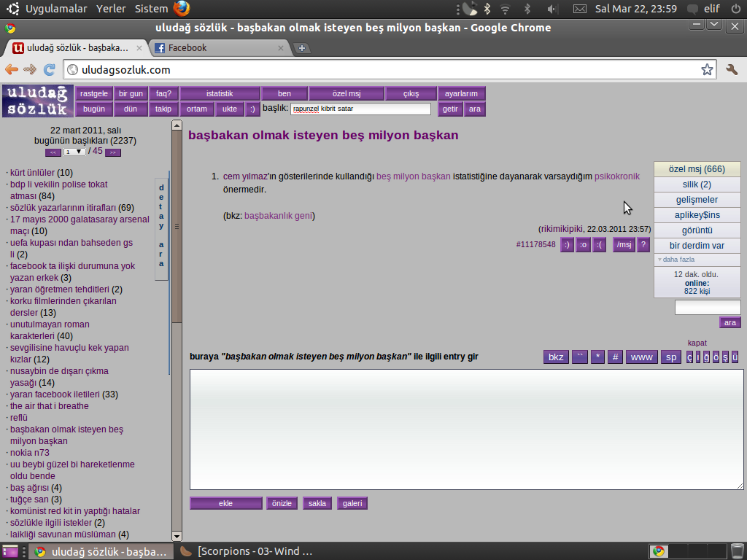
Task: Insert backtick formatting button
Action: (579, 357)
